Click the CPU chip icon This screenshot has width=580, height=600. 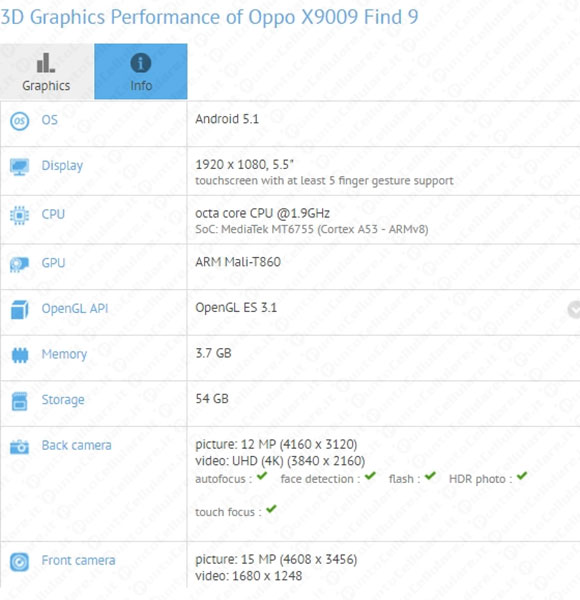(19, 215)
